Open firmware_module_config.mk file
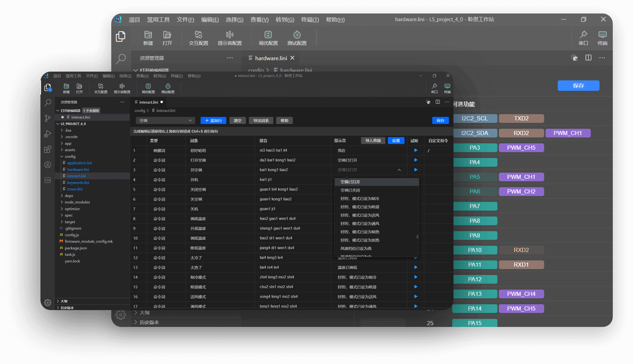Screen dimensions: 633x364 coord(89,241)
